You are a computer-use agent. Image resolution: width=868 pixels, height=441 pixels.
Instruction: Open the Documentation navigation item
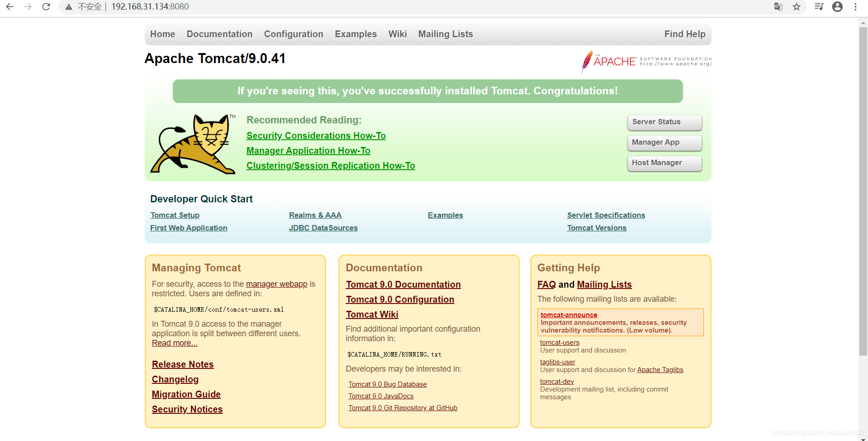pyautogui.click(x=219, y=34)
